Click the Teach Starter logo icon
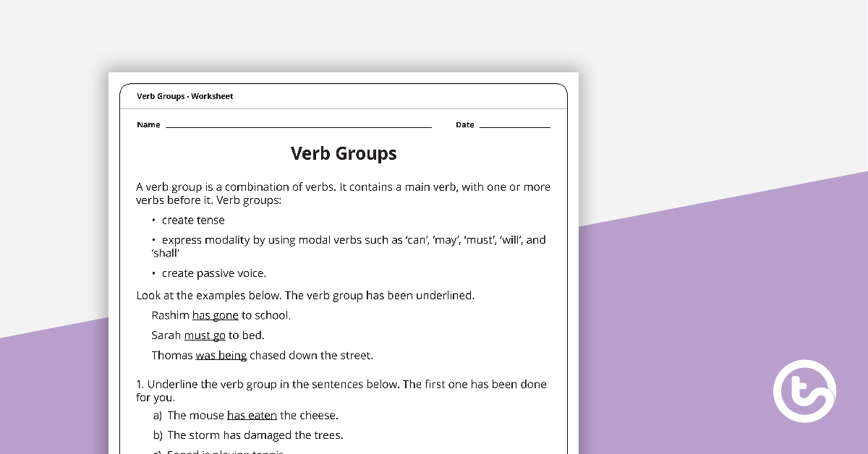Image resolution: width=868 pixels, height=454 pixels. [x=804, y=391]
